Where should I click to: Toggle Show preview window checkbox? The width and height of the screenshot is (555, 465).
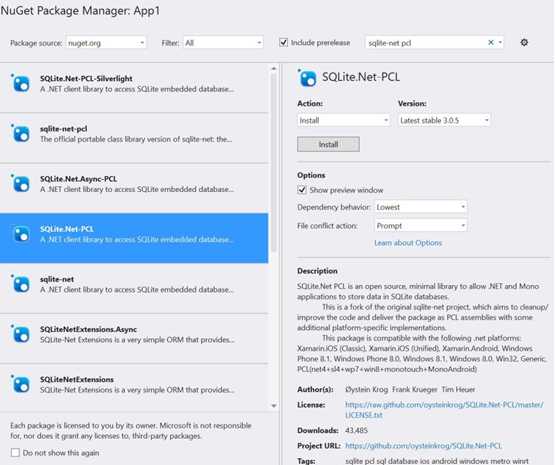click(x=302, y=190)
